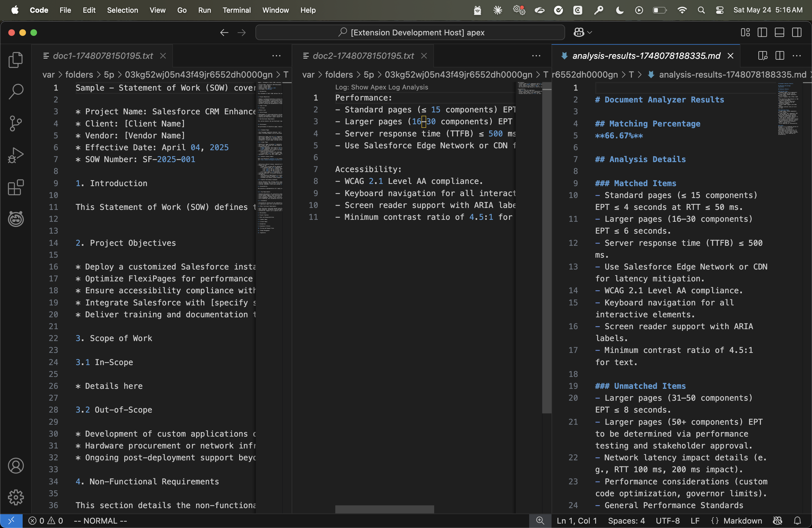Viewport: 812px width, 528px height.
Task: Open Markdown preview to the side
Action: pyautogui.click(x=763, y=56)
